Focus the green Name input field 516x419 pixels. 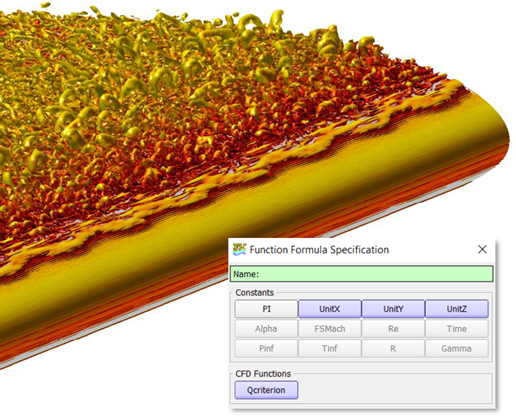361,274
